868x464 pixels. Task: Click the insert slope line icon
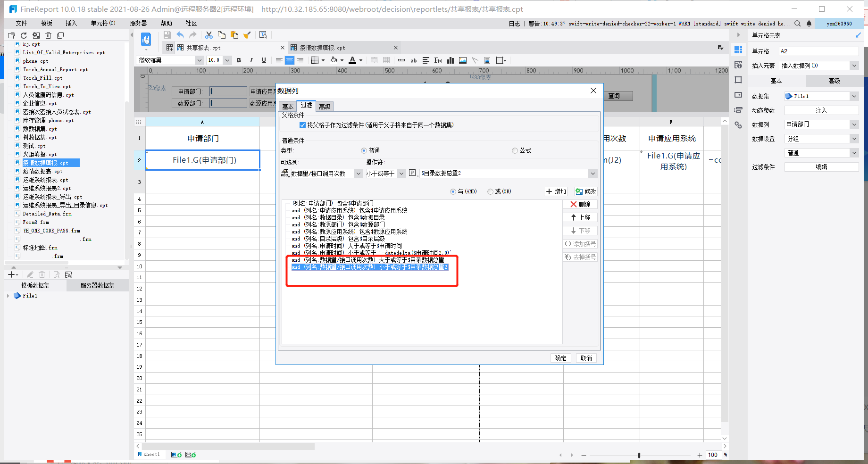[x=475, y=60]
